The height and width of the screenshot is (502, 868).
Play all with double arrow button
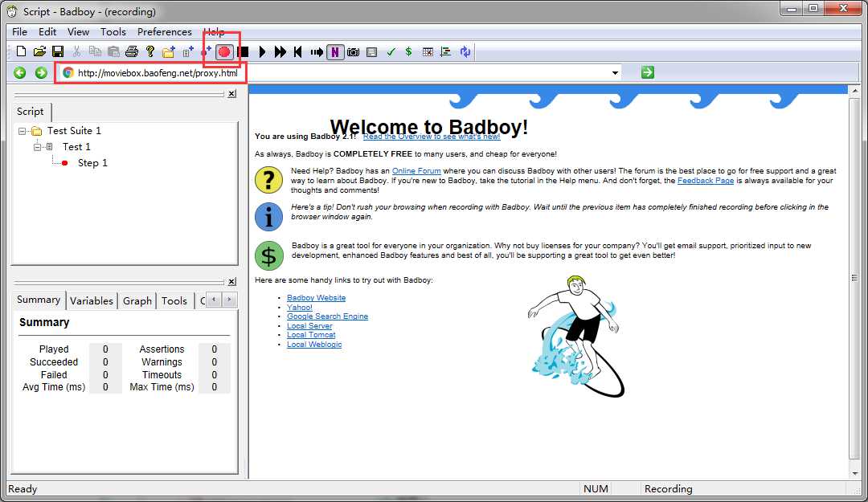point(280,52)
